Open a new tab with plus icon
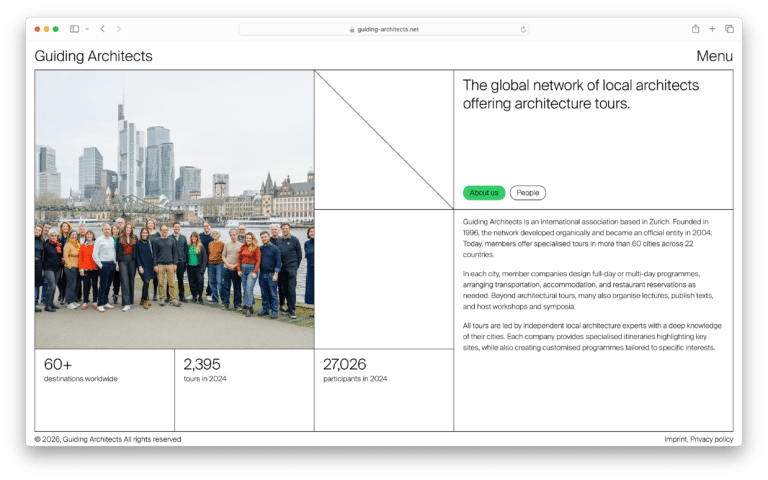The height and width of the screenshot is (480, 768). pos(712,29)
